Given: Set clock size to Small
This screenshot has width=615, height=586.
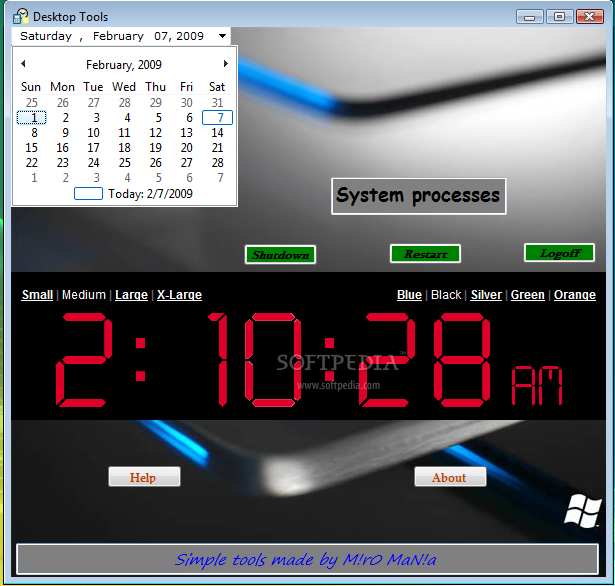Looking at the screenshot, I should click(x=37, y=295).
